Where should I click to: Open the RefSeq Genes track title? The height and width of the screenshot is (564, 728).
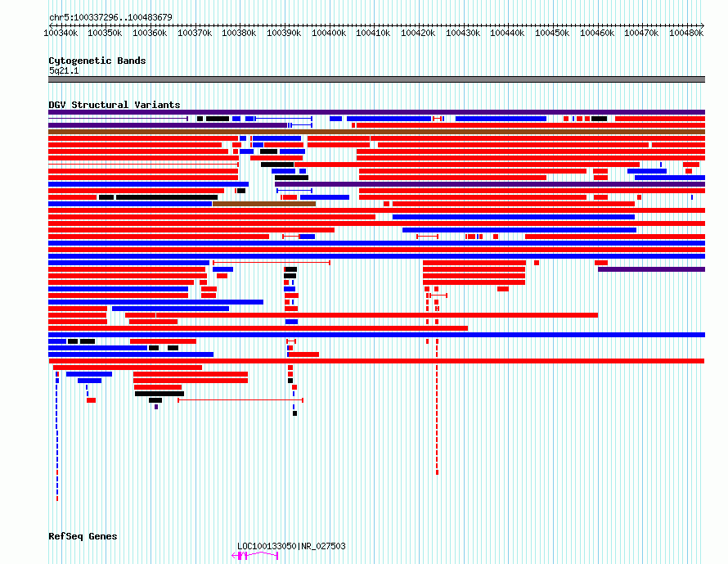point(83,536)
